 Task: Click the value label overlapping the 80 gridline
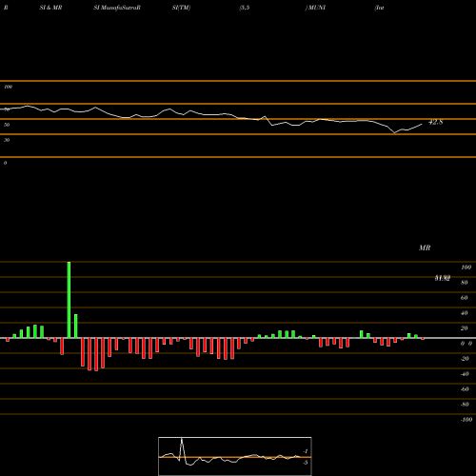click(x=443, y=278)
